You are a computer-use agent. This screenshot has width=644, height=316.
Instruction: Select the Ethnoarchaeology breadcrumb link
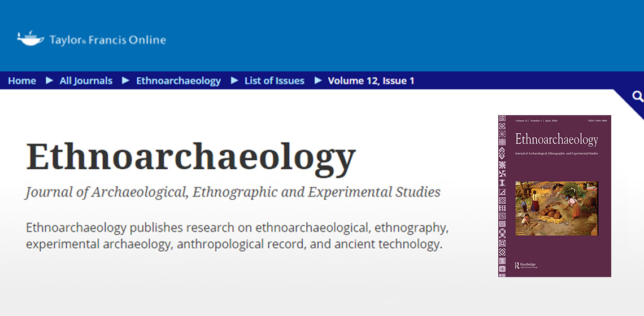pos(178,81)
